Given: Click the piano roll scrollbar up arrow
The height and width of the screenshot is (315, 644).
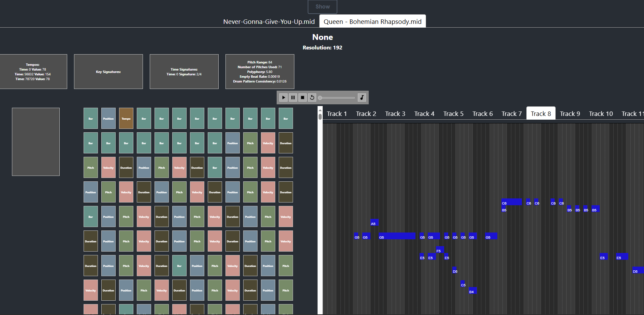Looking at the screenshot, I should (320, 110).
